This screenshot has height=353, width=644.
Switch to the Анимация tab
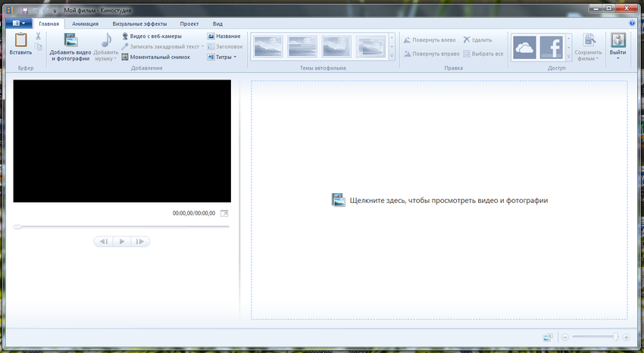click(85, 23)
